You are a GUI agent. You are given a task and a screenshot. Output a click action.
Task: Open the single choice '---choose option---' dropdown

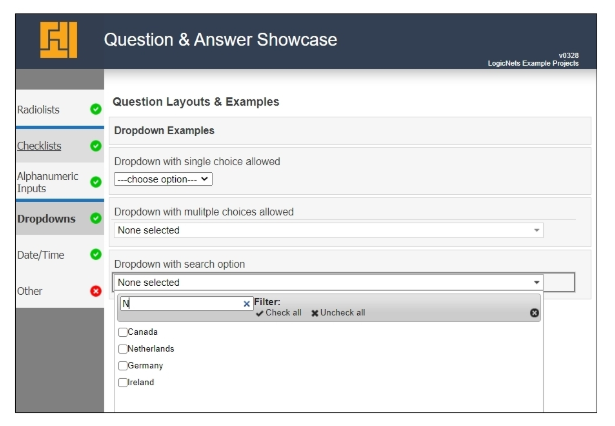click(x=163, y=179)
